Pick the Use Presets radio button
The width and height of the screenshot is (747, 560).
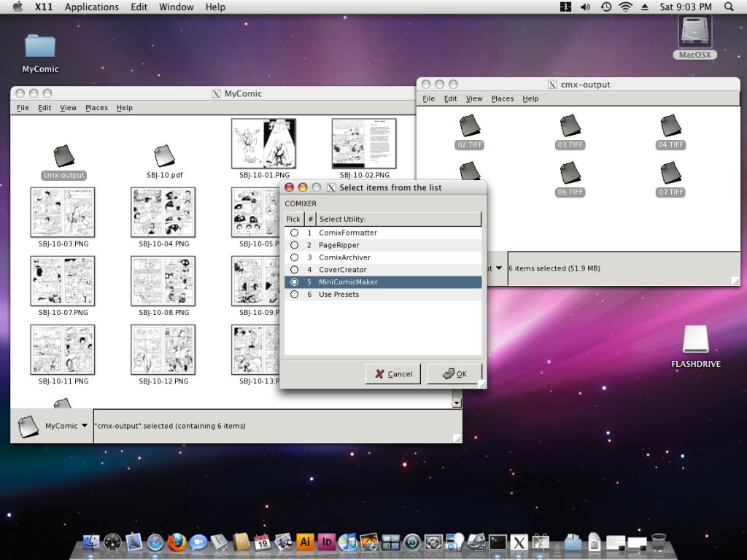click(x=295, y=295)
